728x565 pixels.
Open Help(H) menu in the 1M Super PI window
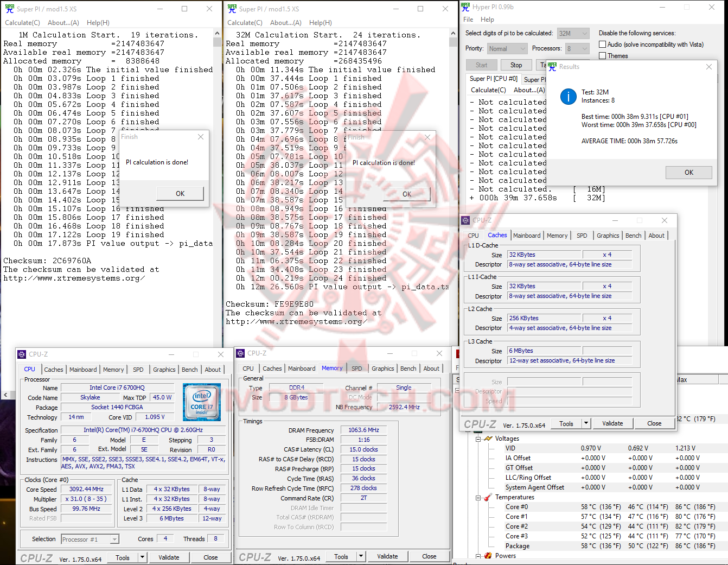point(98,23)
